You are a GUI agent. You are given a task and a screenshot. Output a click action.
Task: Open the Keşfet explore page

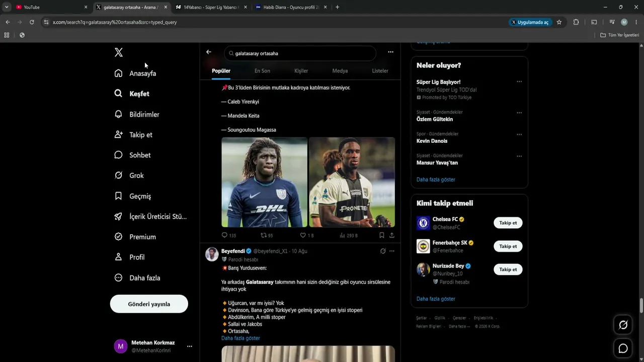coord(132,94)
